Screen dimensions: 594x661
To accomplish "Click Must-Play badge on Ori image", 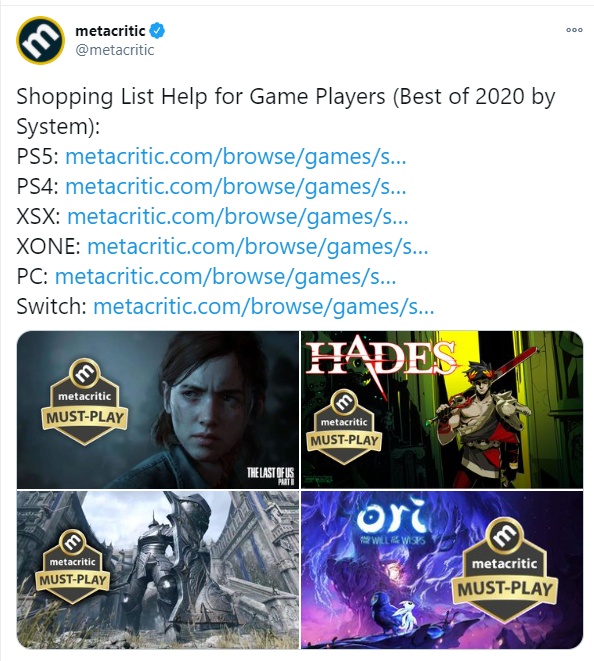I will pos(505,572).
